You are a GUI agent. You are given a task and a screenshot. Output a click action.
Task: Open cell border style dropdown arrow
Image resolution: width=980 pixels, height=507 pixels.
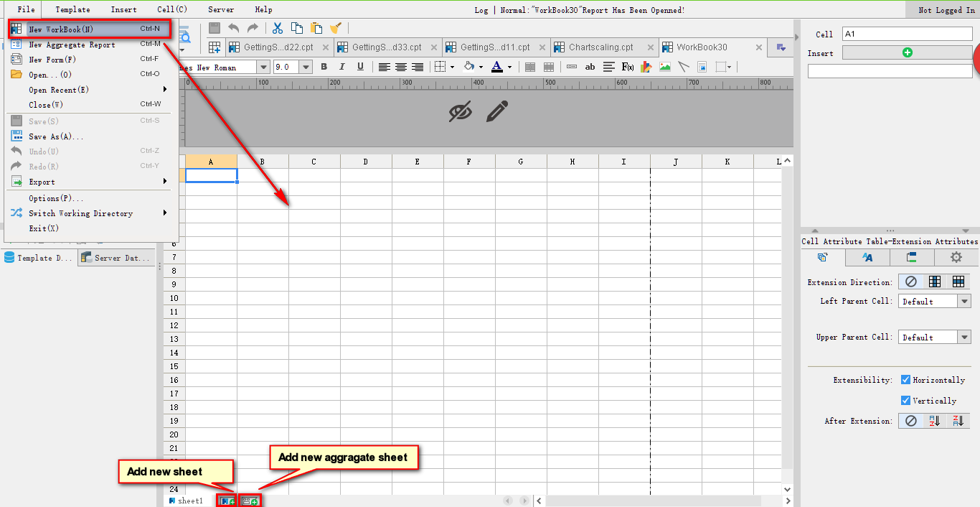[452, 68]
